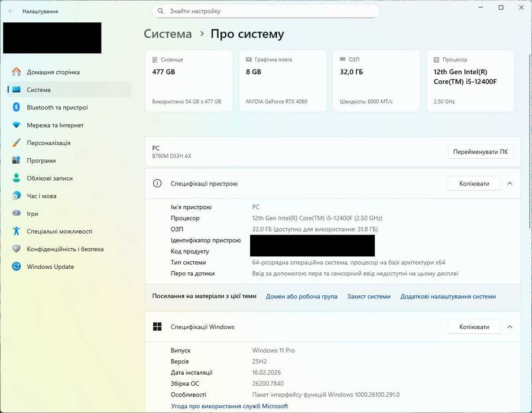Click the Пакет інтерфейсу функцій Windows value
The width and height of the screenshot is (532, 413).
pos(326,395)
